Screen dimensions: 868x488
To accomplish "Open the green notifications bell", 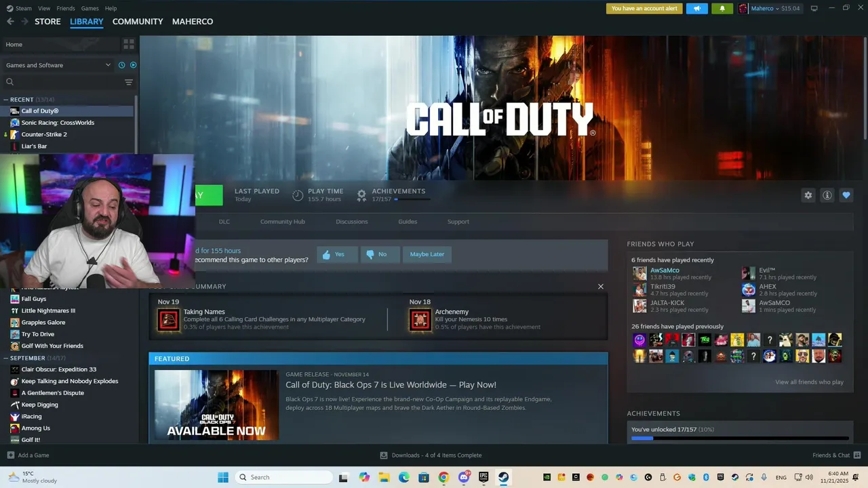I will [722, 9].
